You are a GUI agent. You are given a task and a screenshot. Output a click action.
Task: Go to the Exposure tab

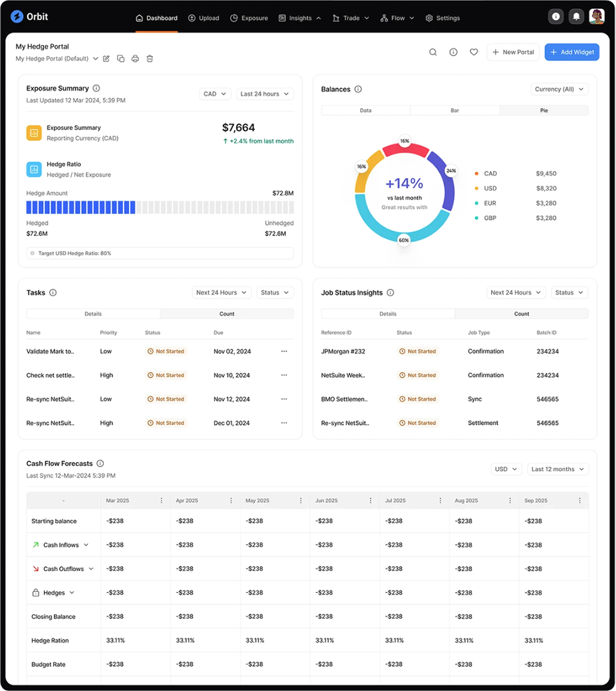click(x=249, y=18)
